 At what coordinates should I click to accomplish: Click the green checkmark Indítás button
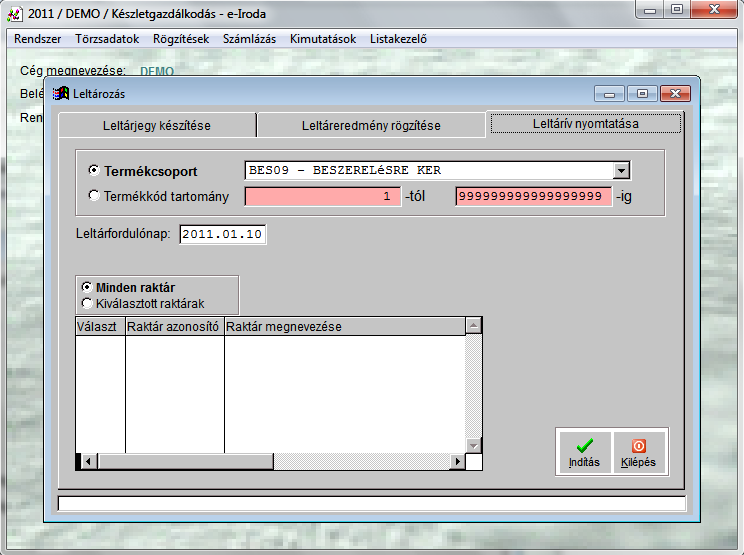[x=584, y=451]
